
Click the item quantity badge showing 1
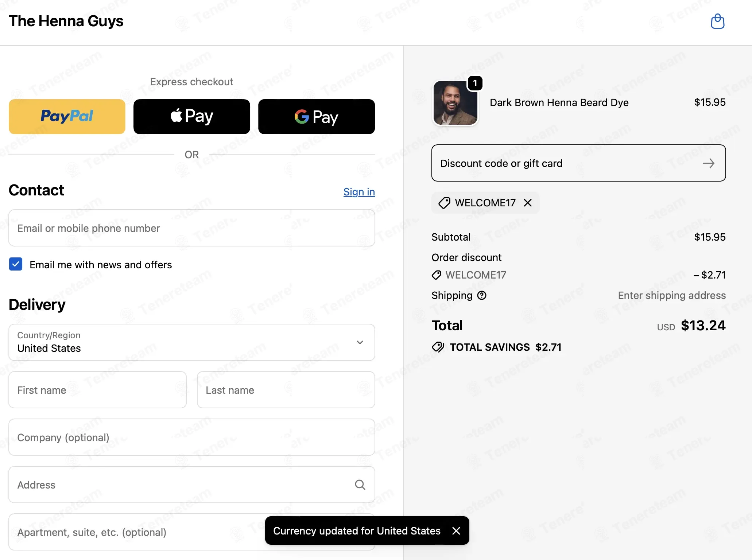[x=475, y=83]
